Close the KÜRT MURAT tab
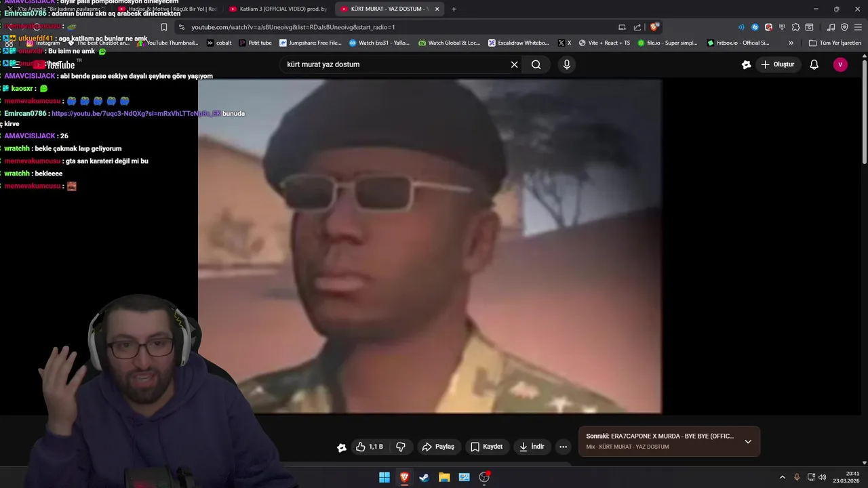The width and height of the screenshot is (868, 488). tap(437, 9)
